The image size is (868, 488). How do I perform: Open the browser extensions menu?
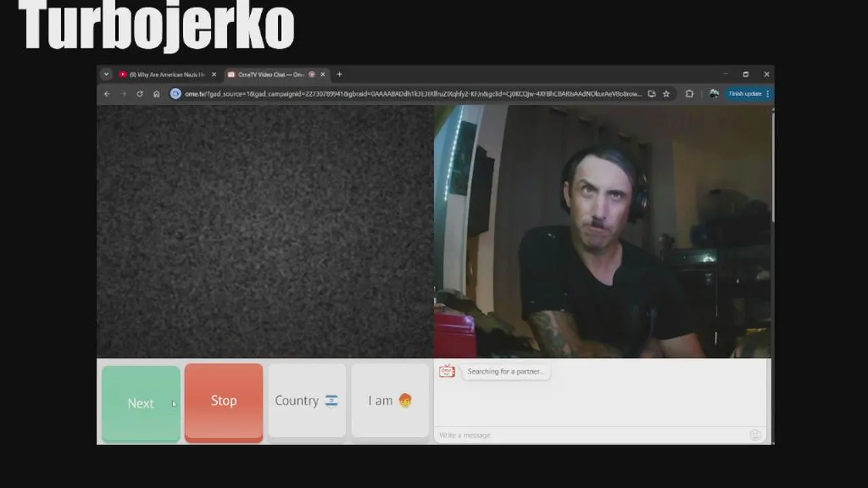(x=690, y=94)
